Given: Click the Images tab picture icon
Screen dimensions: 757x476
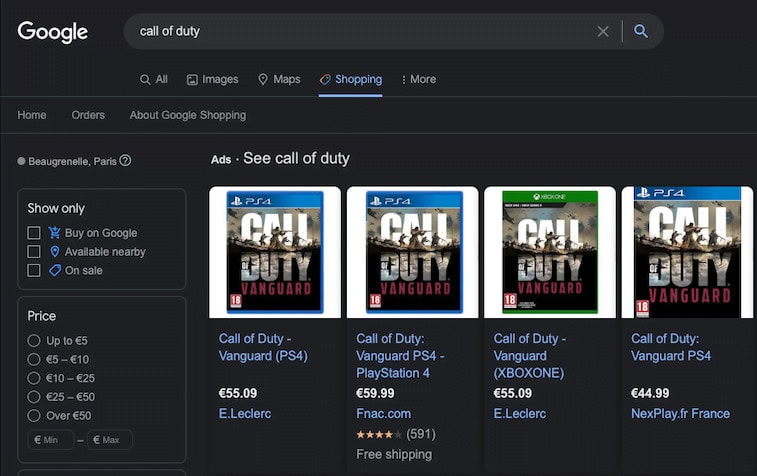Looking at the screenshot, I should click(192, 80).
